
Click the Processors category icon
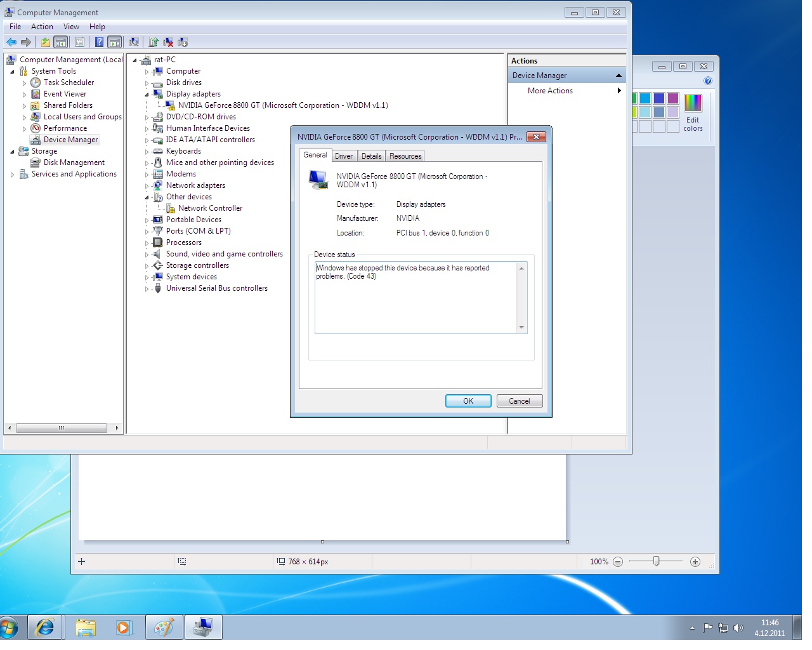(x=158, y=242)
